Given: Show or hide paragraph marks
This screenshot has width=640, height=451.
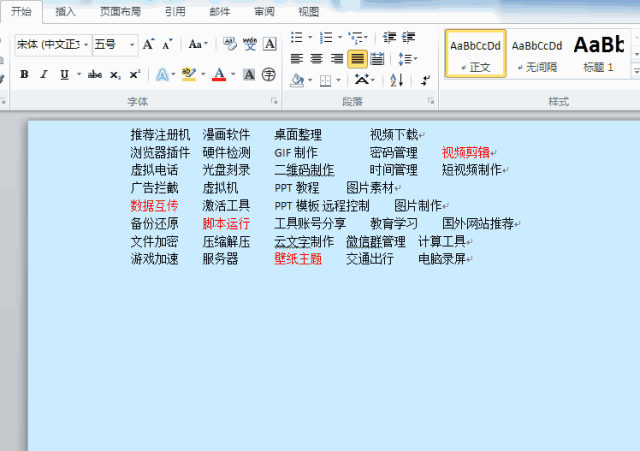Looking at the screenshot, I should click(425, 80).
